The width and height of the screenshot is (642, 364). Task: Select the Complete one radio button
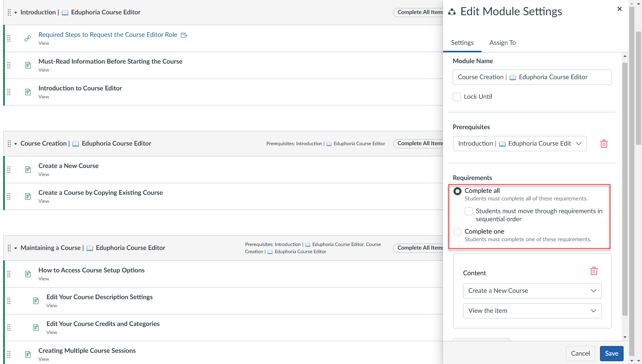[x=457, y=232]
